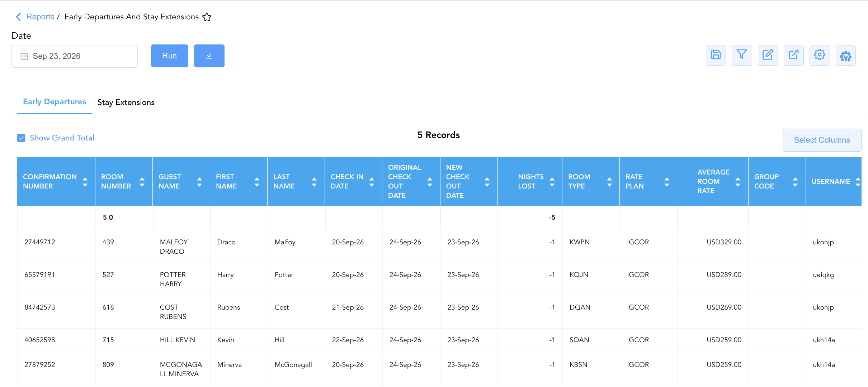Sort by Confirmation Number column arrows

85,182
